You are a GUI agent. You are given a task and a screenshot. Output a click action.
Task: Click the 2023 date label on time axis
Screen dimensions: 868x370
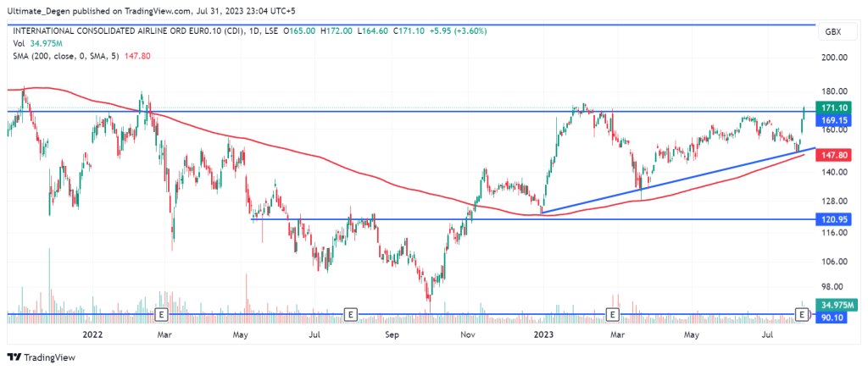tap(543, 334)
